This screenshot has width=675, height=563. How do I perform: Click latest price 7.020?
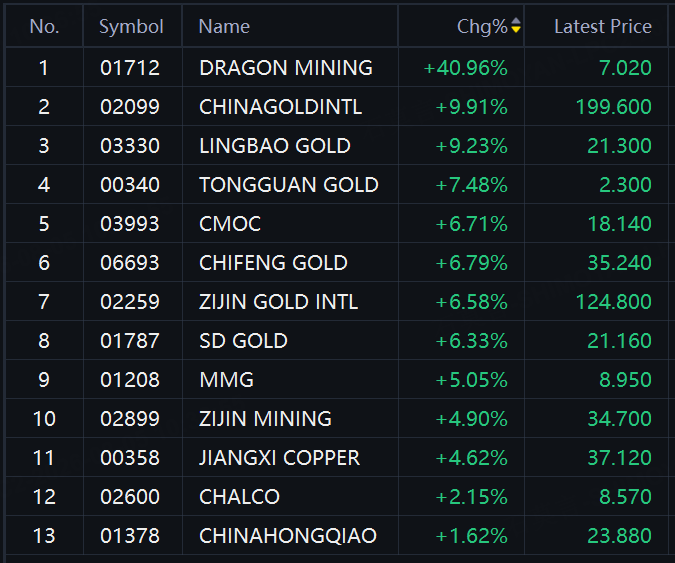(x=625, y=68)
